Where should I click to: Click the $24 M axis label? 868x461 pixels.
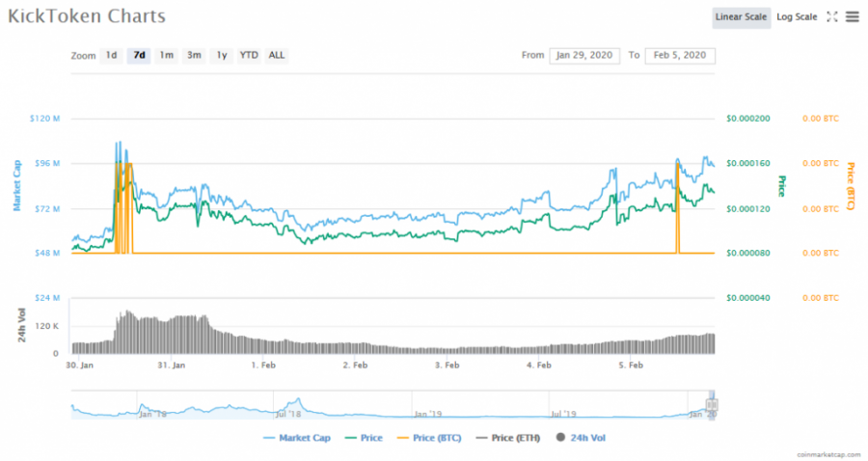[x=47, y=298]
